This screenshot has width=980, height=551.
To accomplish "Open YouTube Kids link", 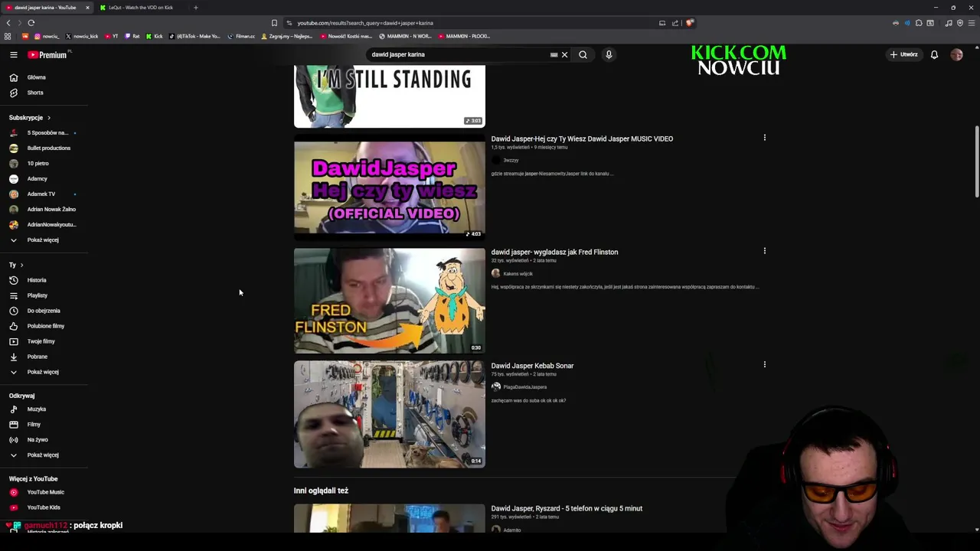I will pos(44,507).
